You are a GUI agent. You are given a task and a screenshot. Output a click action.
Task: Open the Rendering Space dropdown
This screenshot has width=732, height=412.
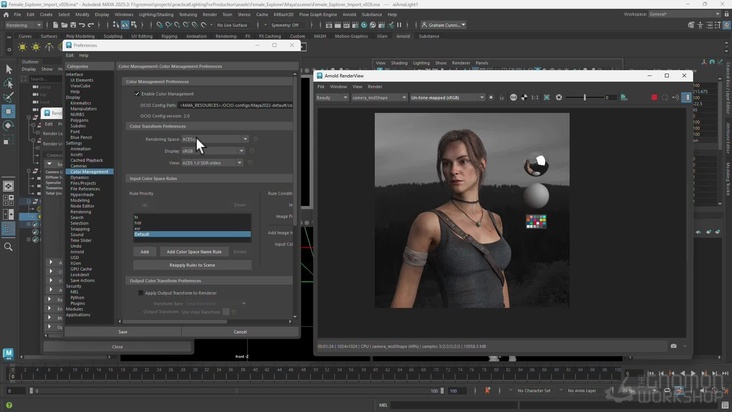pos(215,139)
